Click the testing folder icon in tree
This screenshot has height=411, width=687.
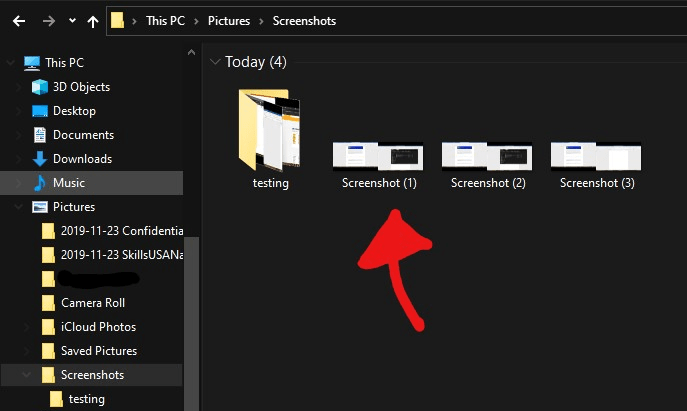click(x=56, y=399)
